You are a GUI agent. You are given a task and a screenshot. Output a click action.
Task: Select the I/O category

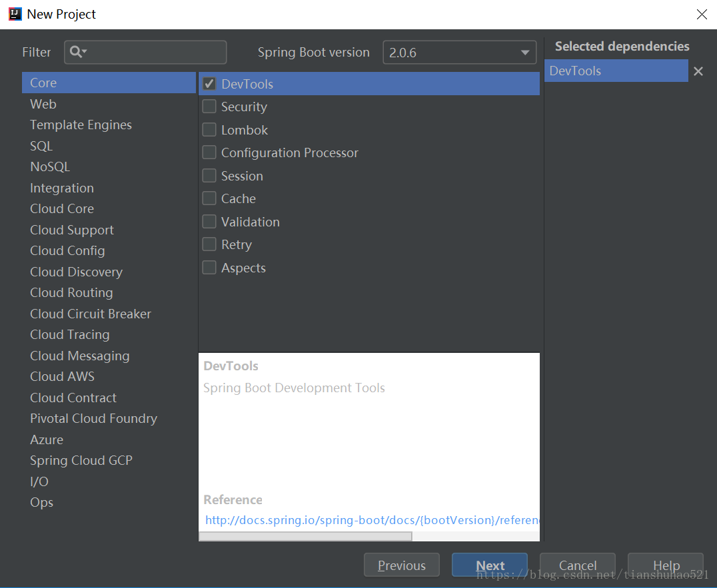tap(109, 481)
